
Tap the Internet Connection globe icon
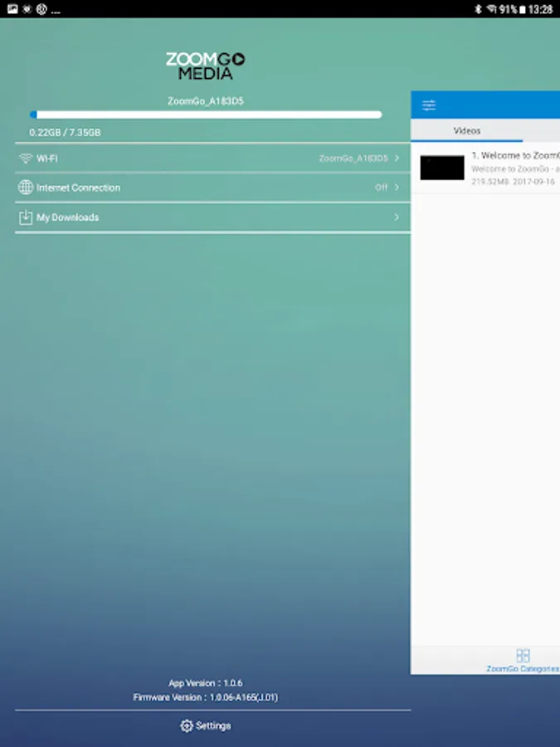tap(25, 188)
